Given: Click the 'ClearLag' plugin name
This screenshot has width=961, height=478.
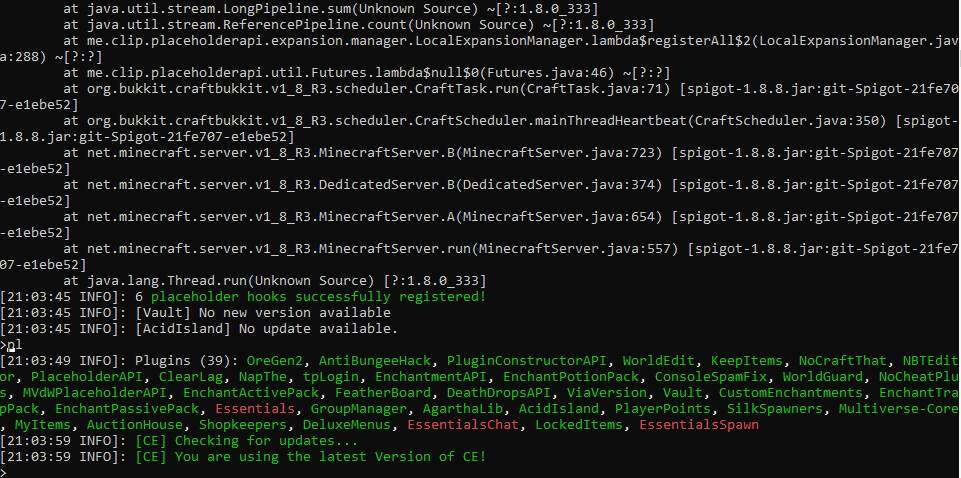Looking at the screenshot, I should point(191,376).
